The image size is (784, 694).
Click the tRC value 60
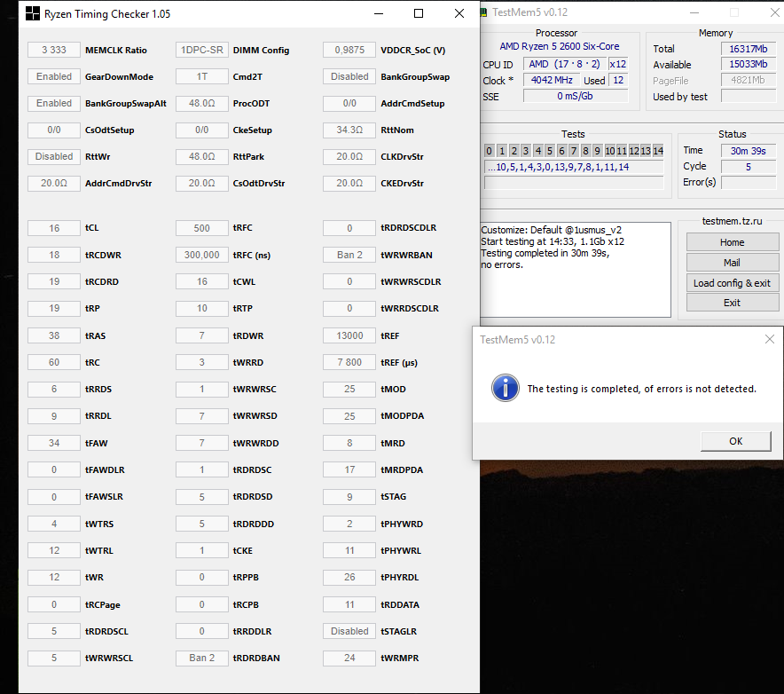(x=54, y=362)
